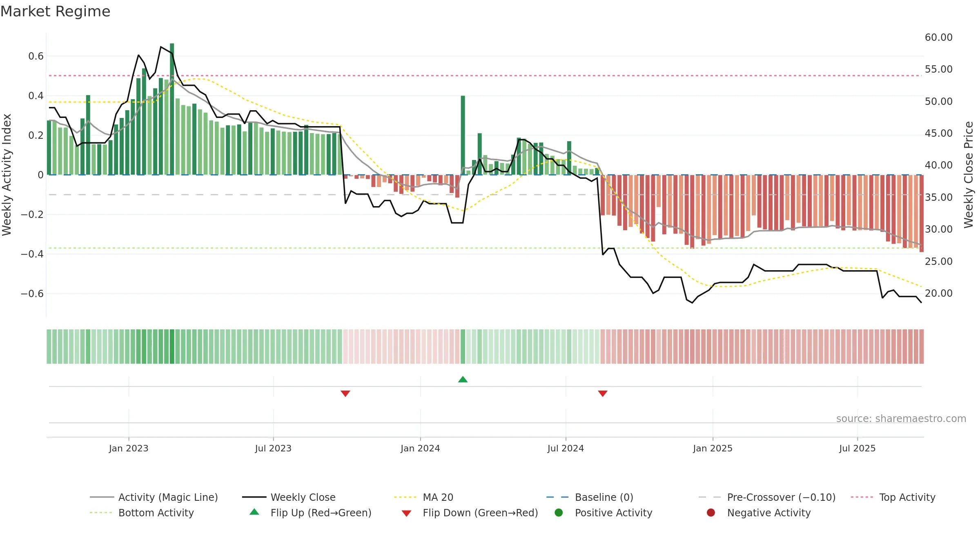Image resolution: width=980 pixels, height=551 pixels.
Task: Click the 20.00 price axis label
Action: pyautogui.click(x=938, y=293)
